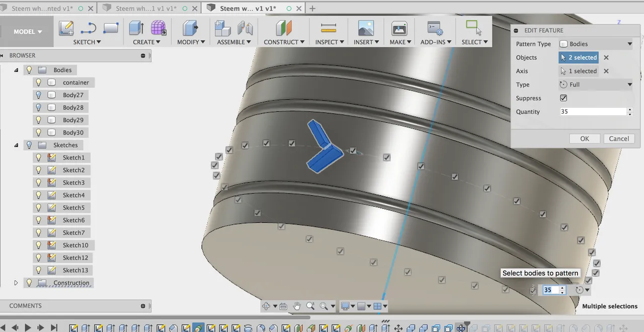The width and height of the screenshot is (644, 332).
Task: Click the Look At icon in navigation bar
Action: [283, 306]
